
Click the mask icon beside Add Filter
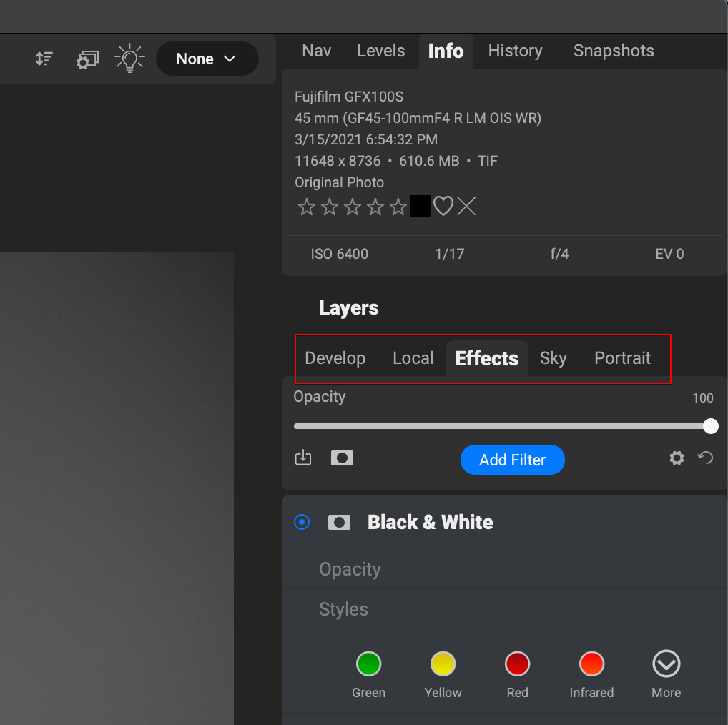coord(342,458)
